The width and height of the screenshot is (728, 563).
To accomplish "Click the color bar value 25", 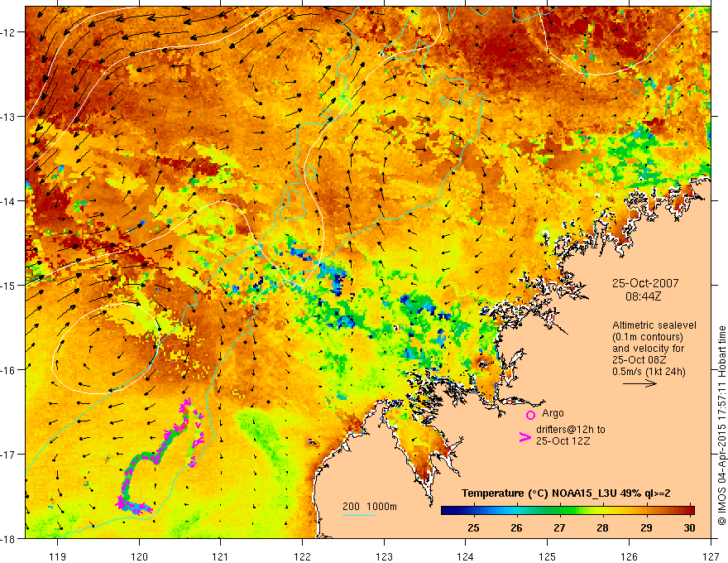I will [473, 528].
